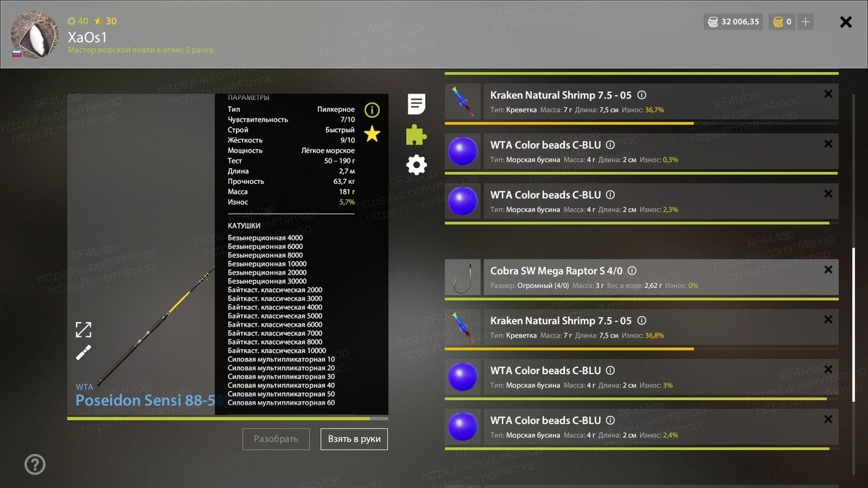Show info for first Kraken Natural Shrimp
Image resolution: width=868 pixels, height=488 pixels.
[x=642, y=95]
